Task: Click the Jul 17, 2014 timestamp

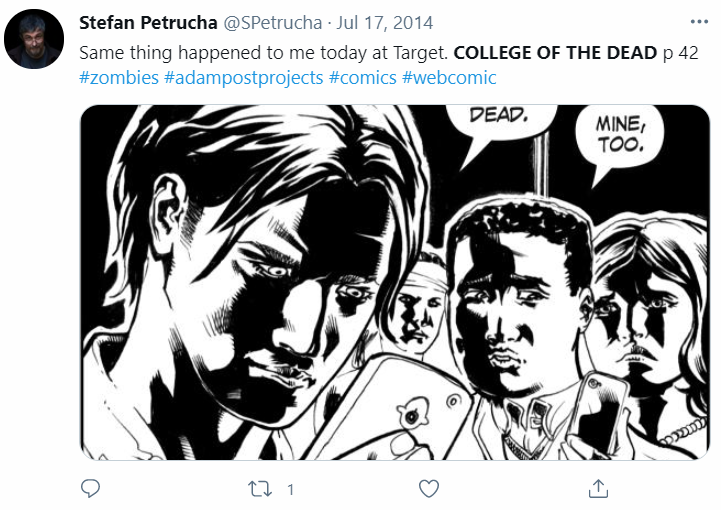Action: click(x=384, y=23)
